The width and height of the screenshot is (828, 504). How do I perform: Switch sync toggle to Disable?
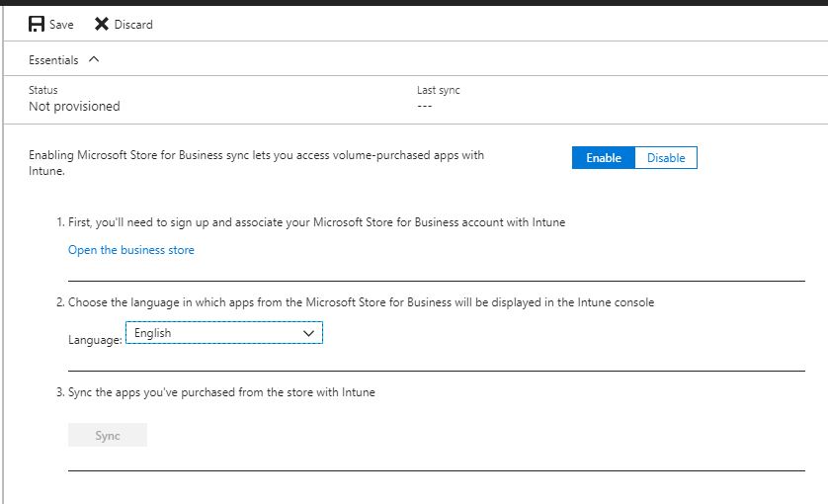666,158
